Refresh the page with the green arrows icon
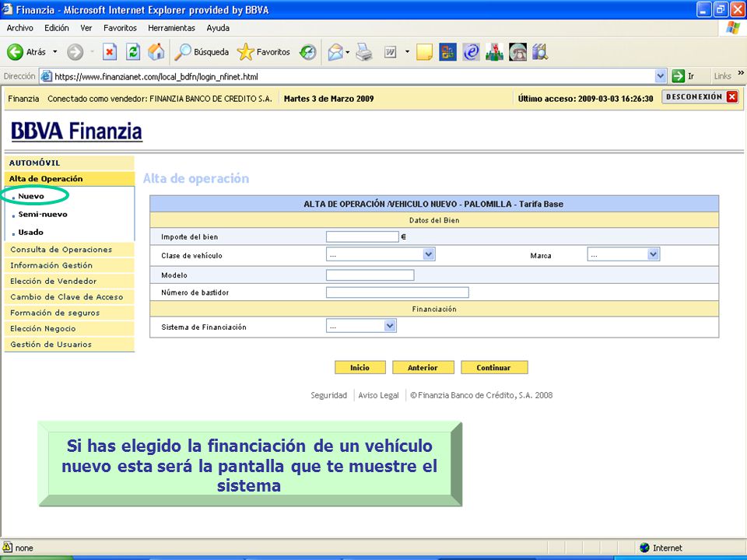 pos(133,52)
